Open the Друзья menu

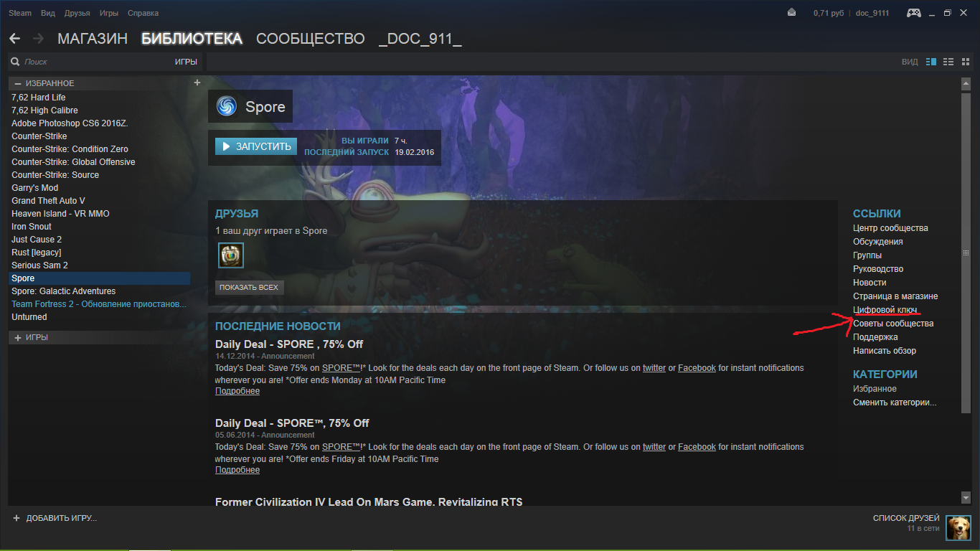pyautogui.click(x=77, y=13)
